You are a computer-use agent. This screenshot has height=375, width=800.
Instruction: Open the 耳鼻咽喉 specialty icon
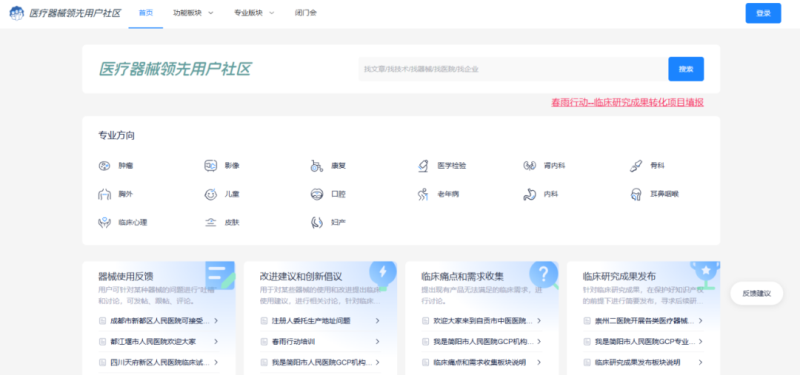(636, 194)
